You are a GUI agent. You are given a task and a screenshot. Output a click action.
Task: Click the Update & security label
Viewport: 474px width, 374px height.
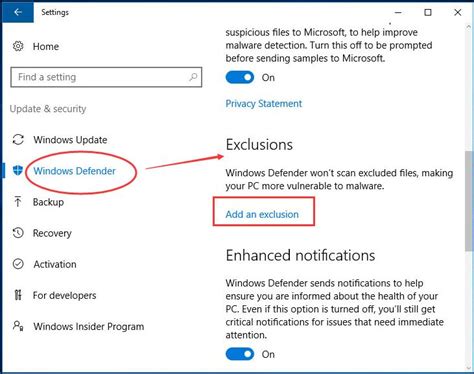[48, 109]
